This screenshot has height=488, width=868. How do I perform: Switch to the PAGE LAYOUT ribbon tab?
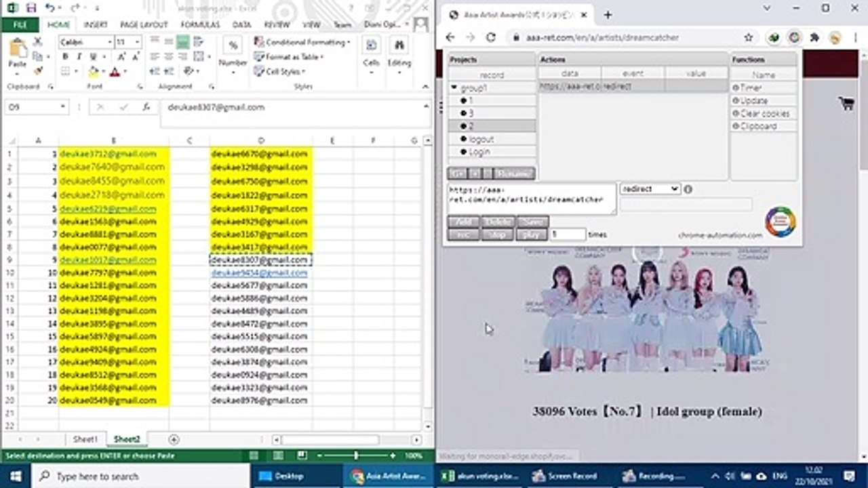tap(144, 24)
